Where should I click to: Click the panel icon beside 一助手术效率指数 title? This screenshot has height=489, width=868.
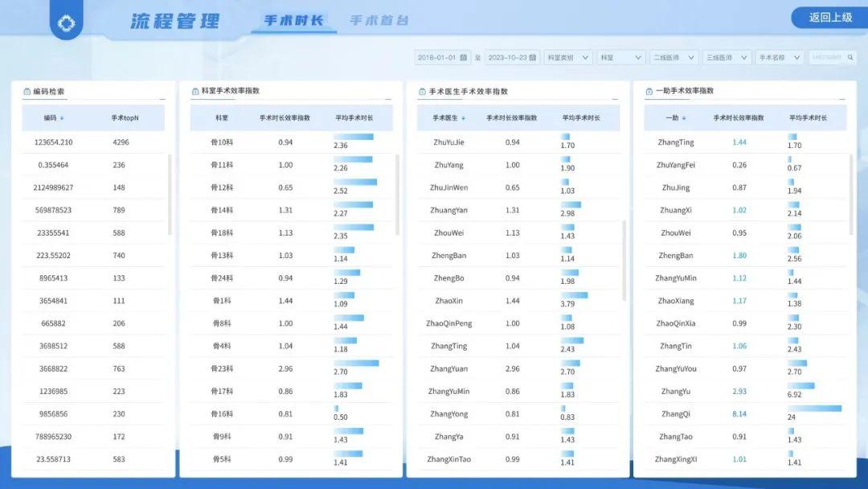(x=648, y=91)
